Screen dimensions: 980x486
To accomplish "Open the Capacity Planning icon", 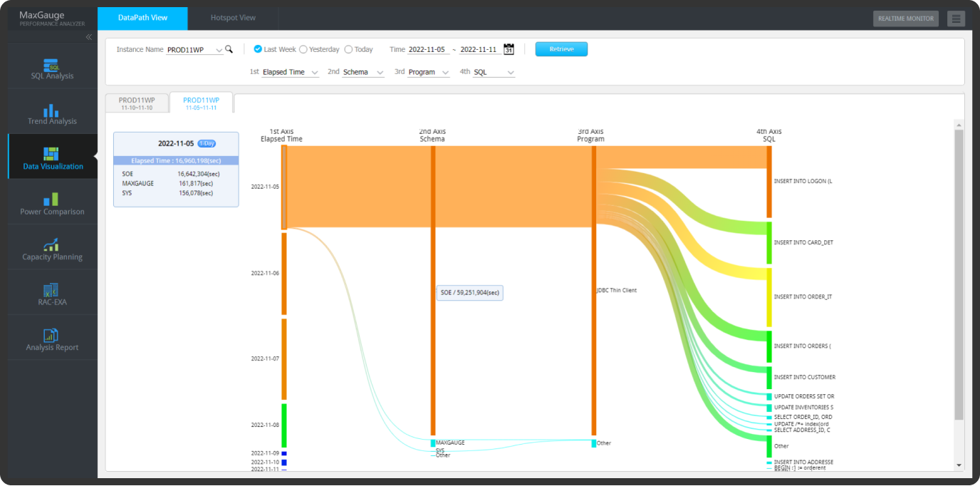I will 51,245.
